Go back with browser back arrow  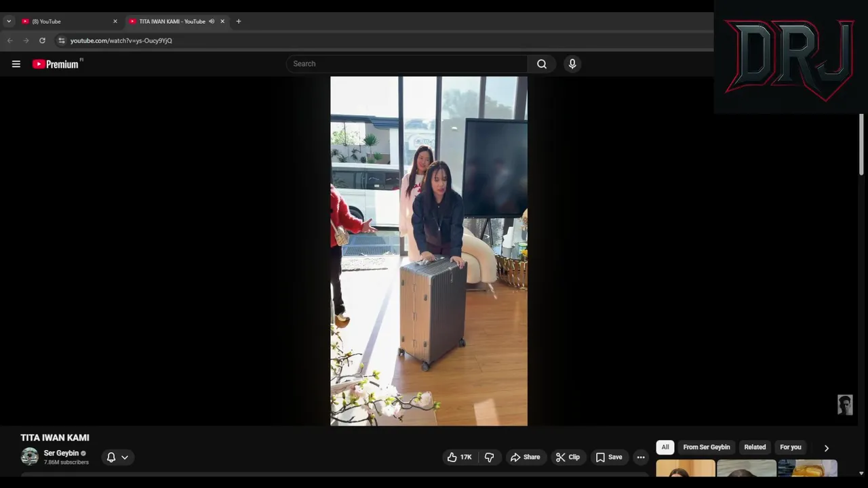[x=9, y=41]
